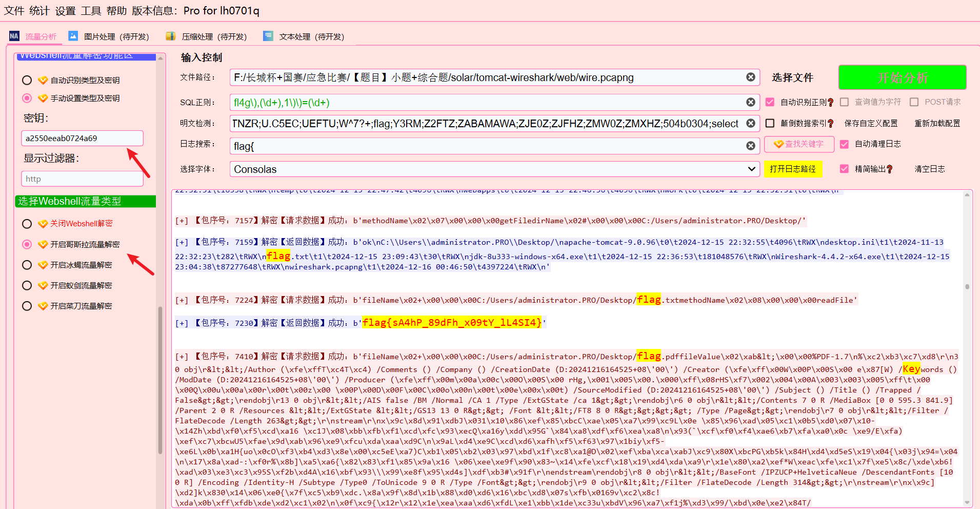
Task: Toggle the POST请求 checkbox
Action: click(914, 102)
